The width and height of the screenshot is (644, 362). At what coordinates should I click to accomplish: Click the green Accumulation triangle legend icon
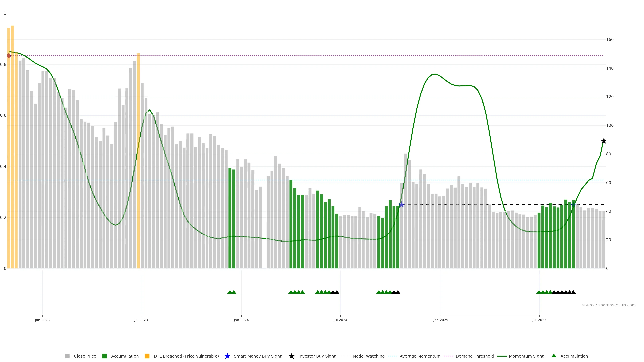coord(554,356)
